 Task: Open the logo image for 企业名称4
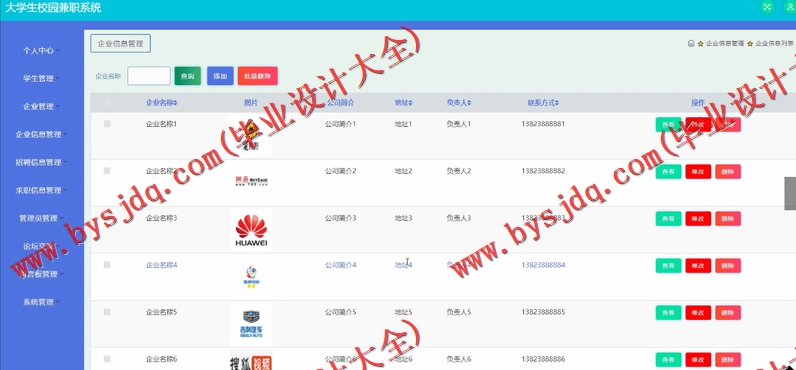[251, 277]
